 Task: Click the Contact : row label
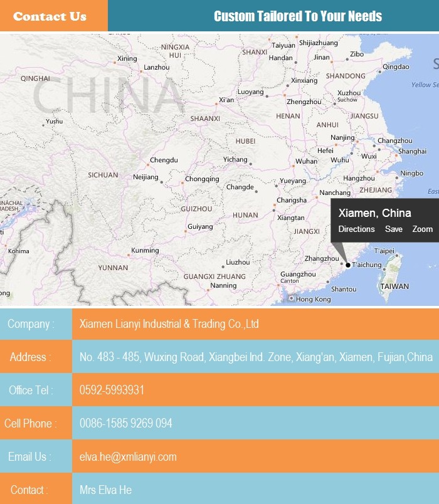(x=29, y=490)
